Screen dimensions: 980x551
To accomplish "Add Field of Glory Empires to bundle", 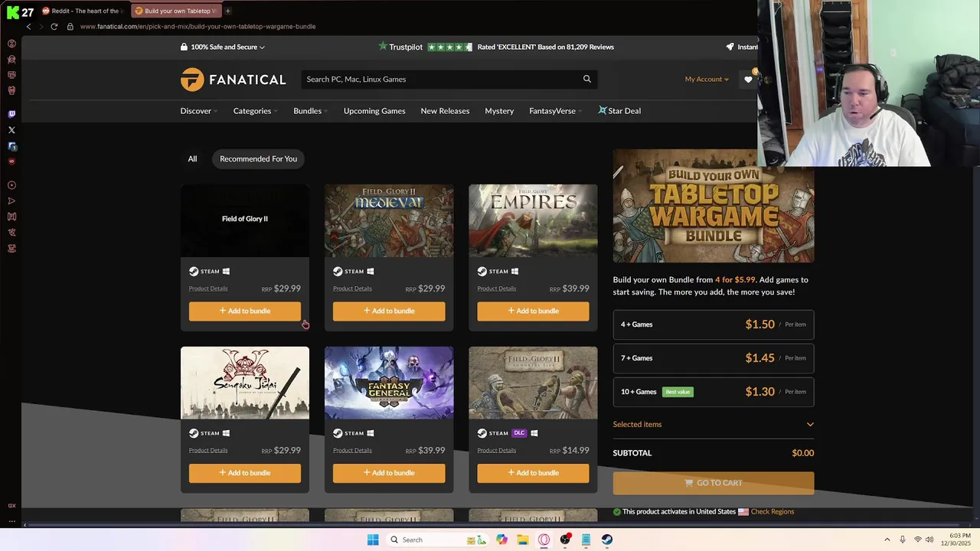I will pos(533,311).
